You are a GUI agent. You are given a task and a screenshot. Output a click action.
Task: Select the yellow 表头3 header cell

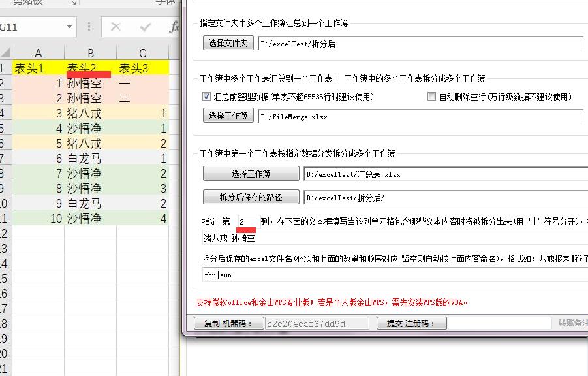click(142, 68)
